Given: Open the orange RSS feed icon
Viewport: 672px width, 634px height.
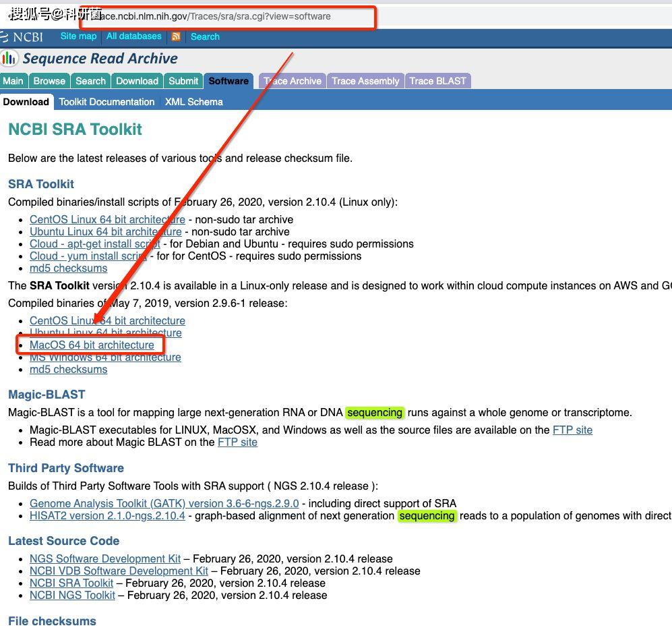Looking at the screenshot, I should 176,37.
